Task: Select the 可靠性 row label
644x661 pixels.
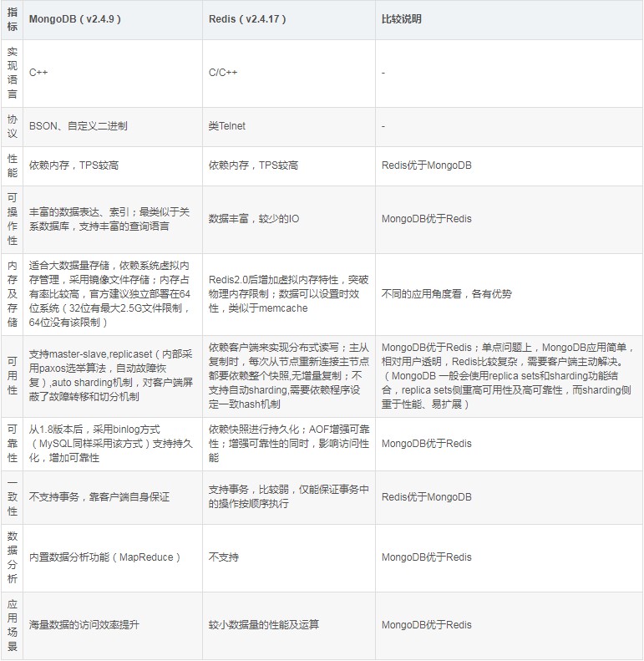Action: tap(13, 444)
